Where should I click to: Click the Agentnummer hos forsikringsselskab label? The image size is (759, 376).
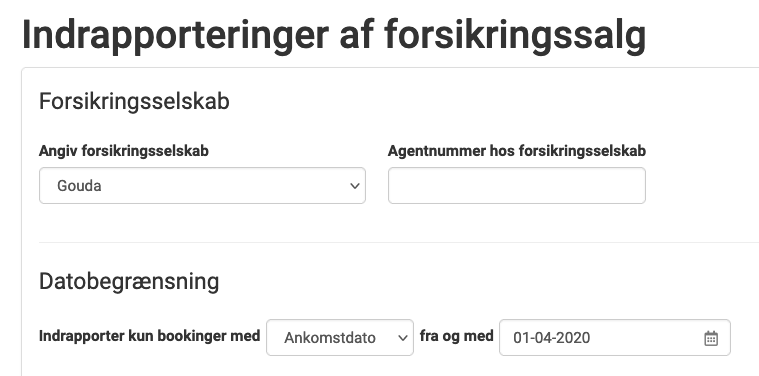516,151
